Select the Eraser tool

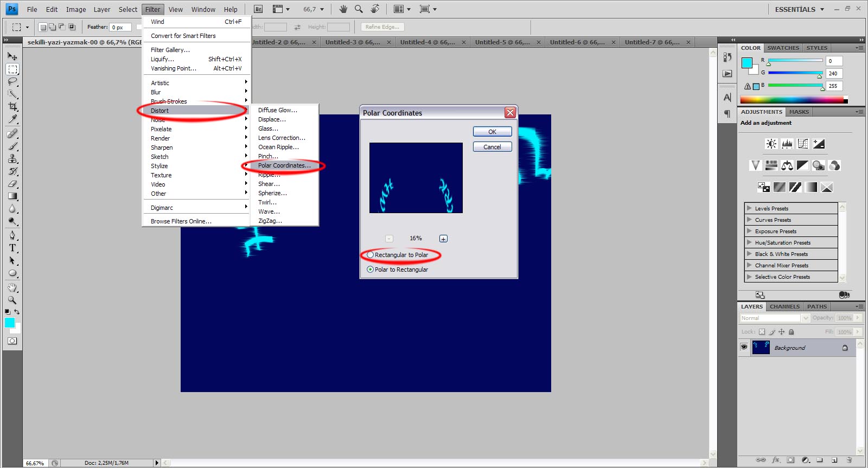pos(12,184)
